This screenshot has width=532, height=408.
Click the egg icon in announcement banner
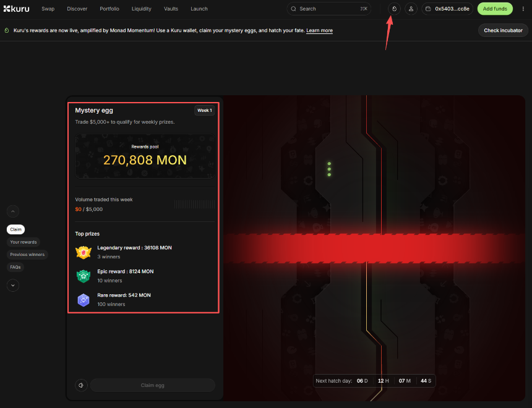point(6,30)
